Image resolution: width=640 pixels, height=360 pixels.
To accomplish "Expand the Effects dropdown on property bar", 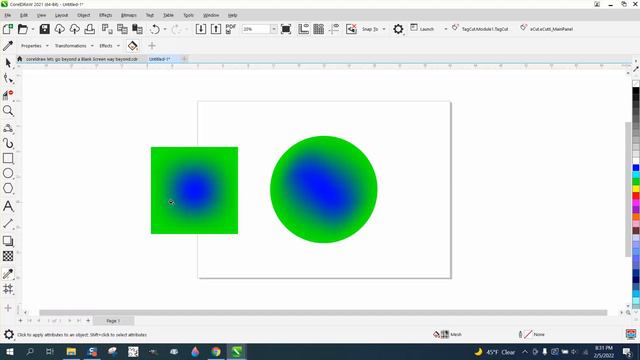I will coord(118,46).
